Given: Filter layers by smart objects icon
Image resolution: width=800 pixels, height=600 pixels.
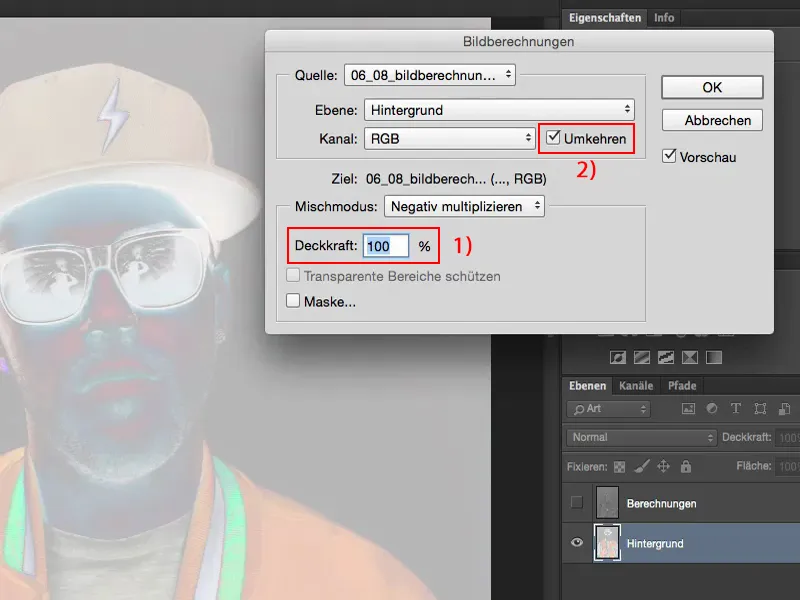Looking at the screenshot, I should (x=784, y=409).
